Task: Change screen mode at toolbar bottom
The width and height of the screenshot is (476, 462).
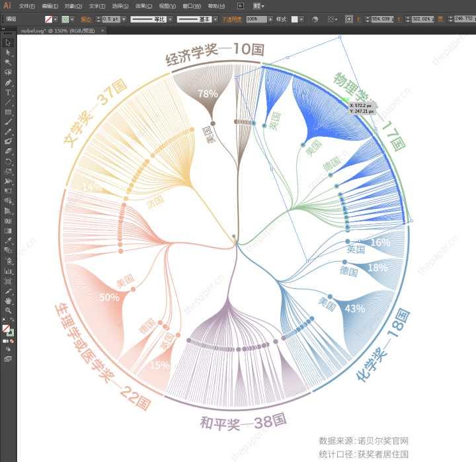Action: point(8,359)
